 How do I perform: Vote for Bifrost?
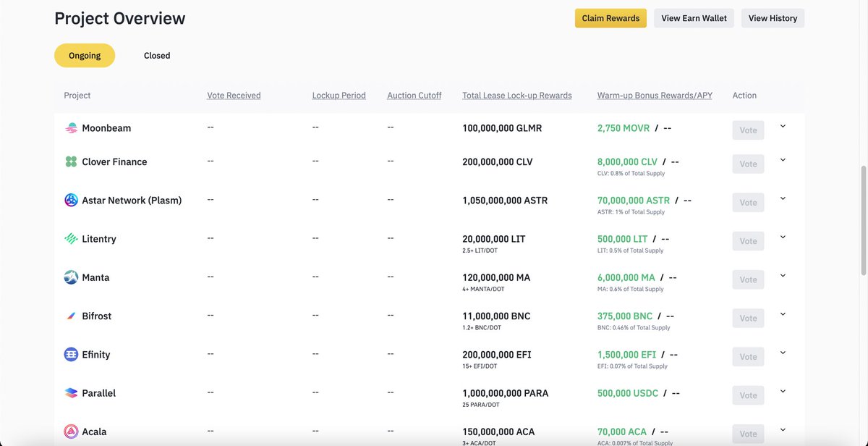(748, 318)
